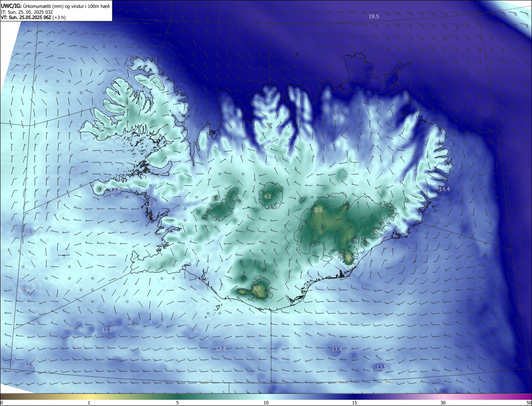This screenshot has width=532, height=406.
Task: Click the 12.5 value near the lower-left corner
Action: point(29,365)
